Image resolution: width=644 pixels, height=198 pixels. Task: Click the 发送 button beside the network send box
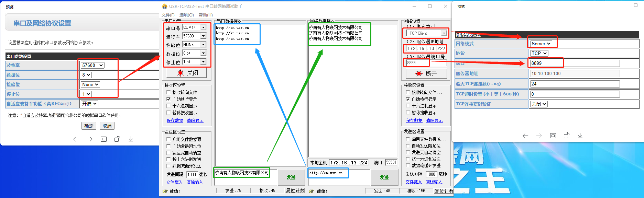384,177
